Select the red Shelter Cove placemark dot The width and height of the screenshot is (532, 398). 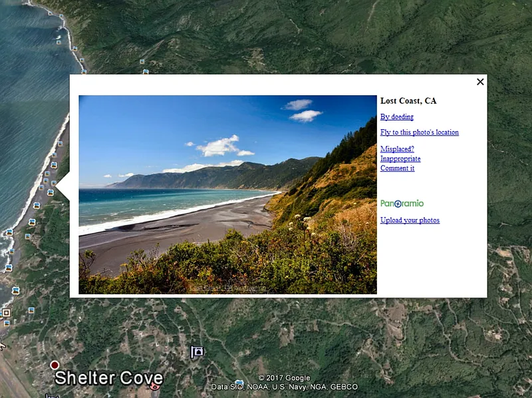pyautogui.click(x=55, y=365)
